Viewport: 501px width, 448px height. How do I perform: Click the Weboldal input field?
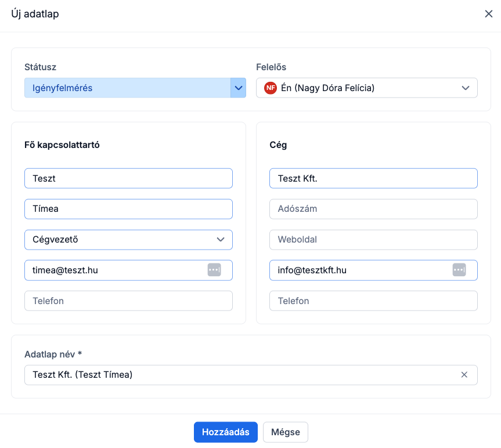pyautogui.click(x=373, y=240)
